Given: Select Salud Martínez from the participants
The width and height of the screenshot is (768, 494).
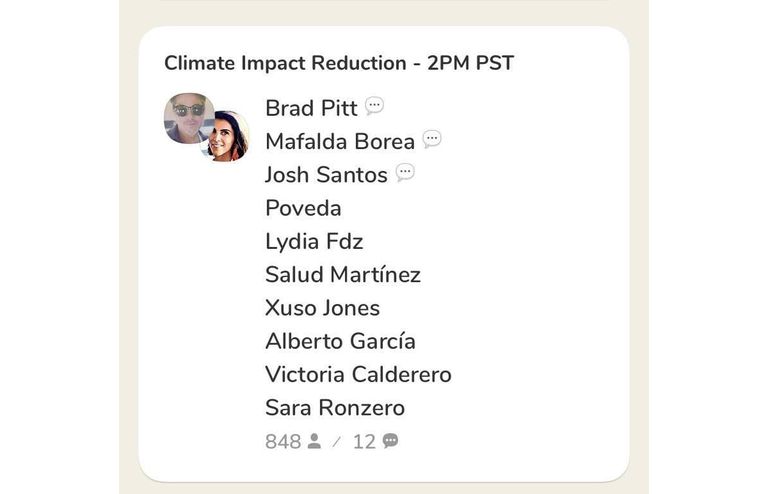Looking at the screenshot, I should pyautogui.click(x=343, y=274).
